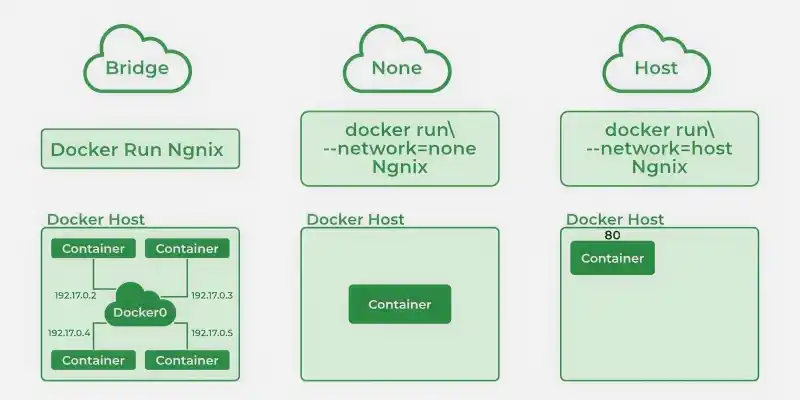Click the Bridge cloud icon
This screenshot has width=800, height=400.
click(x=138, y=59)
